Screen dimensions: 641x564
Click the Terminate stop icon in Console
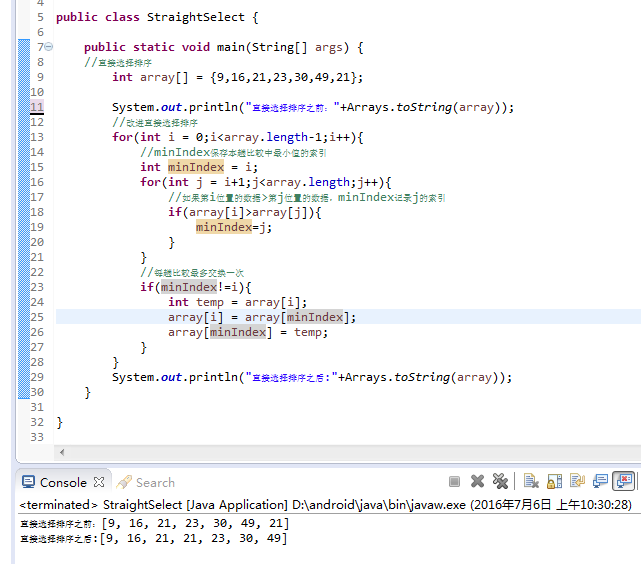point(454,481)
